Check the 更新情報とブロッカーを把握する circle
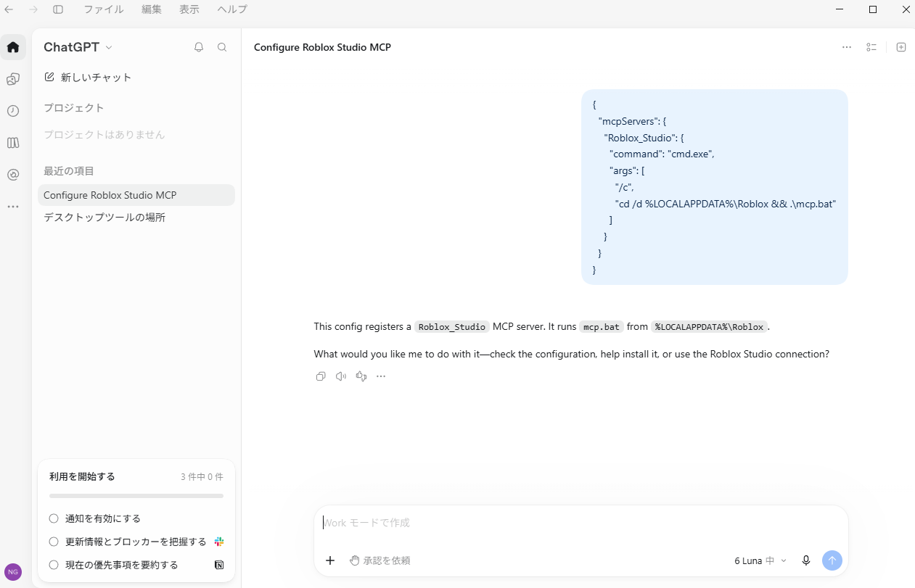This screenshot has height=588, width=915. [54, 542]
